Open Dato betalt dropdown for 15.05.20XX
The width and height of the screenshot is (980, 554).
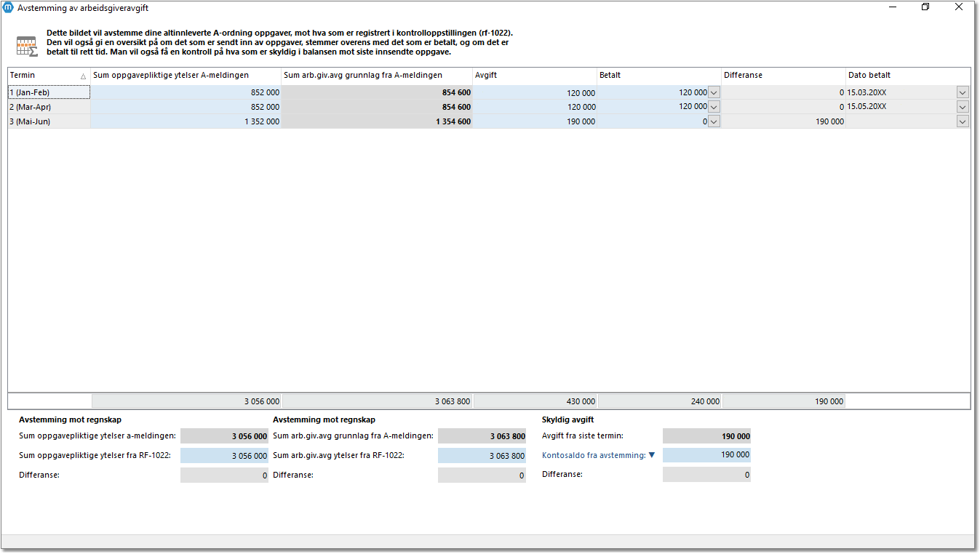tap(963, 107)
